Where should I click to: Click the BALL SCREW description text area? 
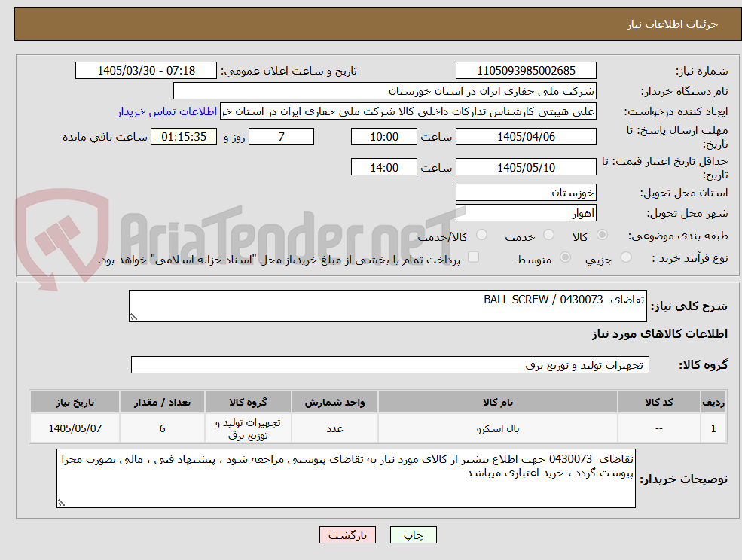pyautogui.click(x=387, y=306)
